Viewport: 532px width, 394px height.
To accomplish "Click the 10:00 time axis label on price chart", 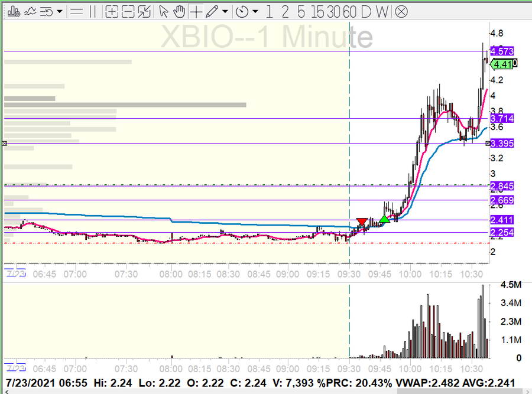I will (410, 274).
